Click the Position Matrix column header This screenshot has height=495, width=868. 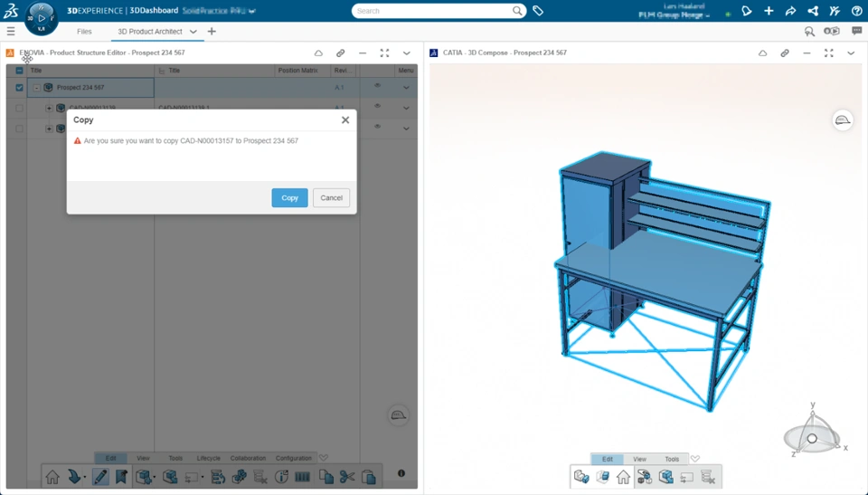point(297,71)
